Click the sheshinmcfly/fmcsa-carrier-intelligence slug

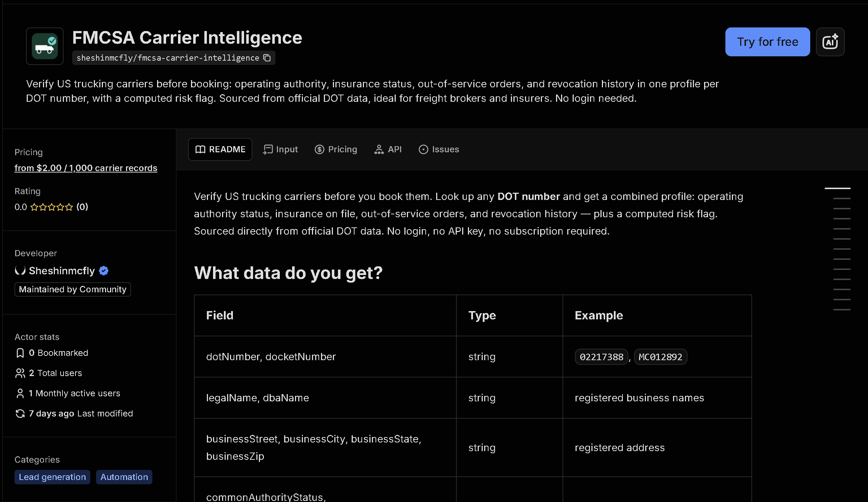168,58
